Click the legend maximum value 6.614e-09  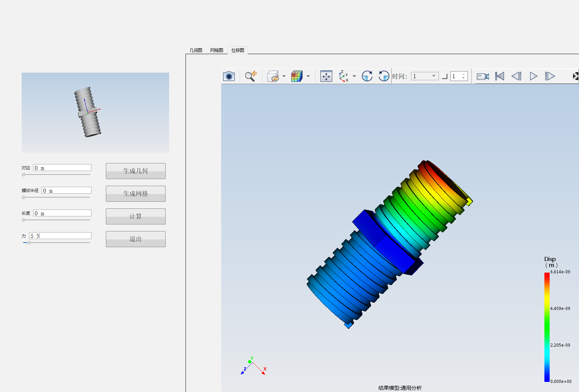(560, 272)
